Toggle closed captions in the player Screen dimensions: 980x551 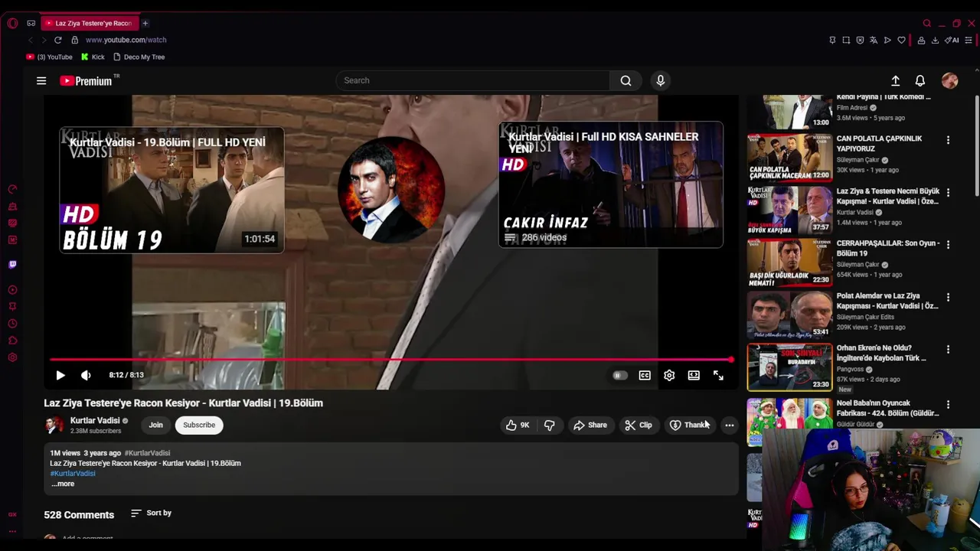[x=645, y=375]
